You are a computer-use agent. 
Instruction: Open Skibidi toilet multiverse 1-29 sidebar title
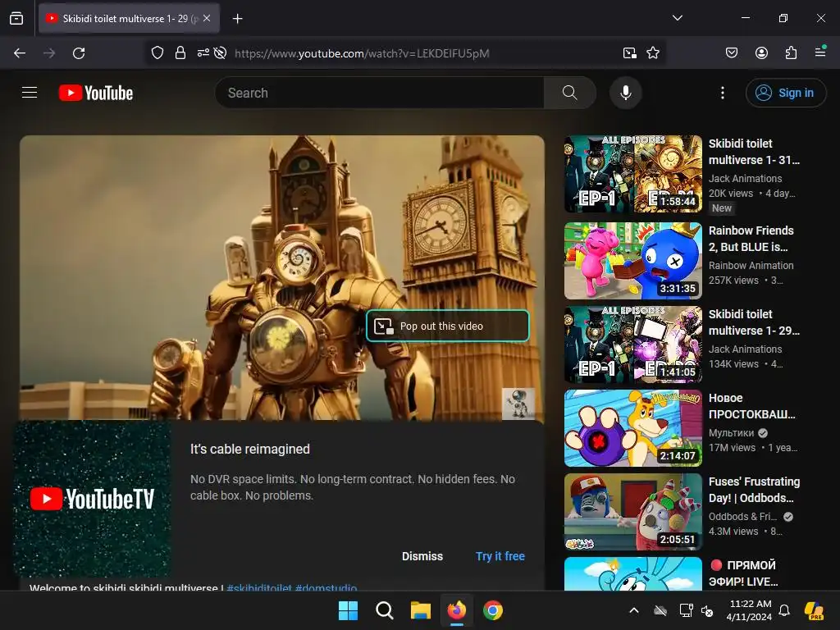point(754,322)
